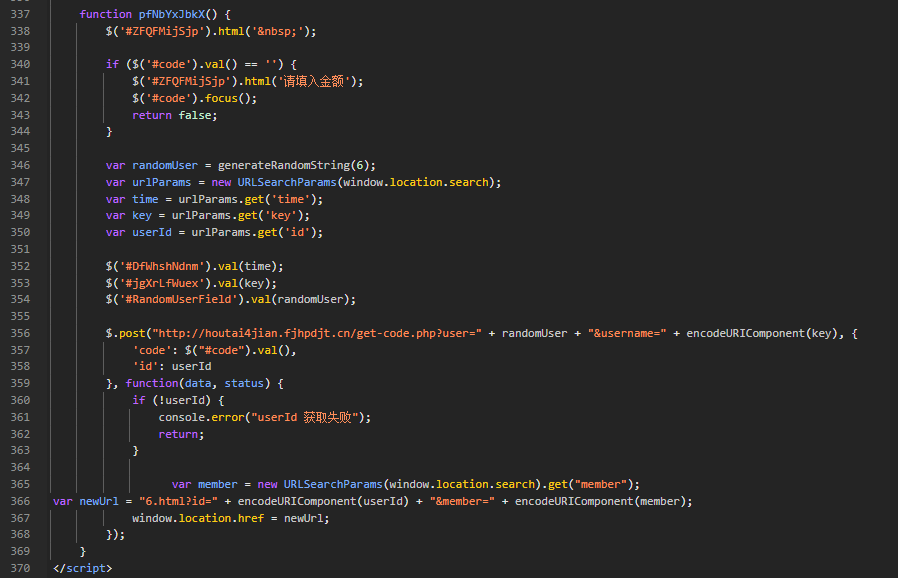Click 'return false;' statement
This screenshot has height=578, width=898.
pos(175,115)
